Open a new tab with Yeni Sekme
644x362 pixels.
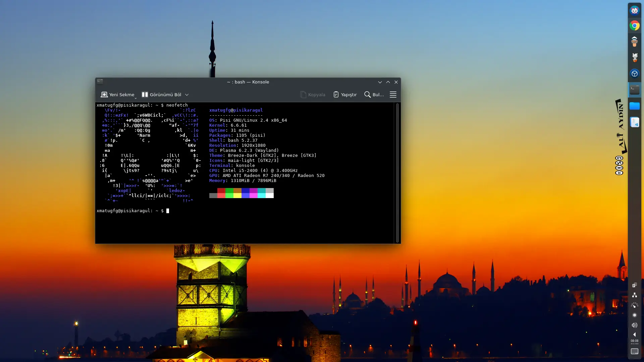117,95
